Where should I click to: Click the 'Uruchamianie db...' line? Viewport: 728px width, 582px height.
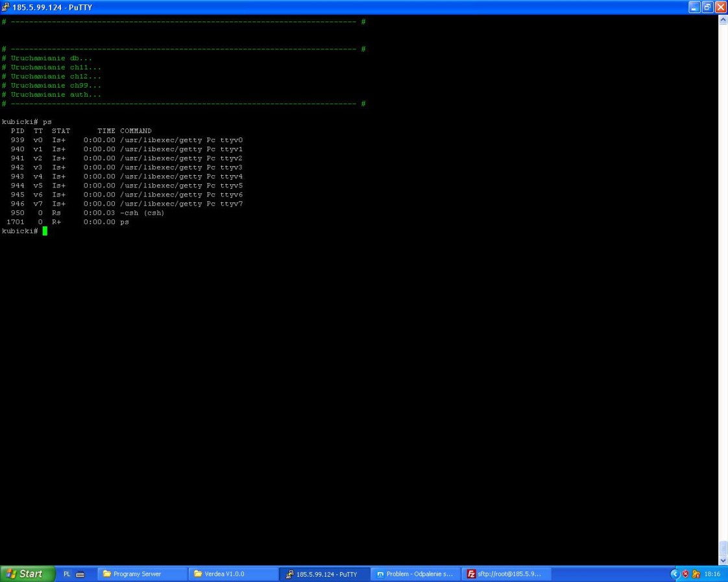pyautogui.click(x=47, y=58)
